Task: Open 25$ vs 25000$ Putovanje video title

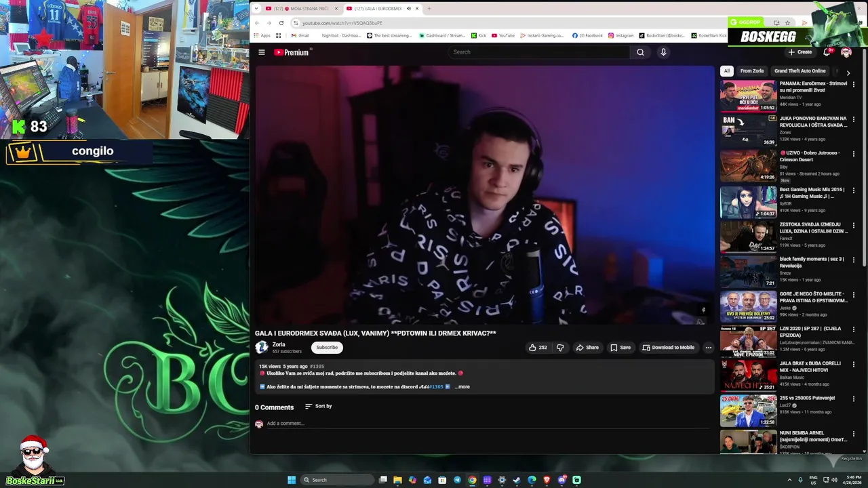Action: click(807, 398)
